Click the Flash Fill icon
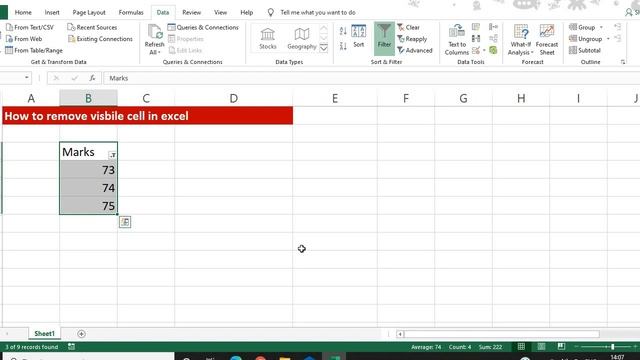This screenshot has height=360, width=640. pyautogui.click(x=476, y=27)
